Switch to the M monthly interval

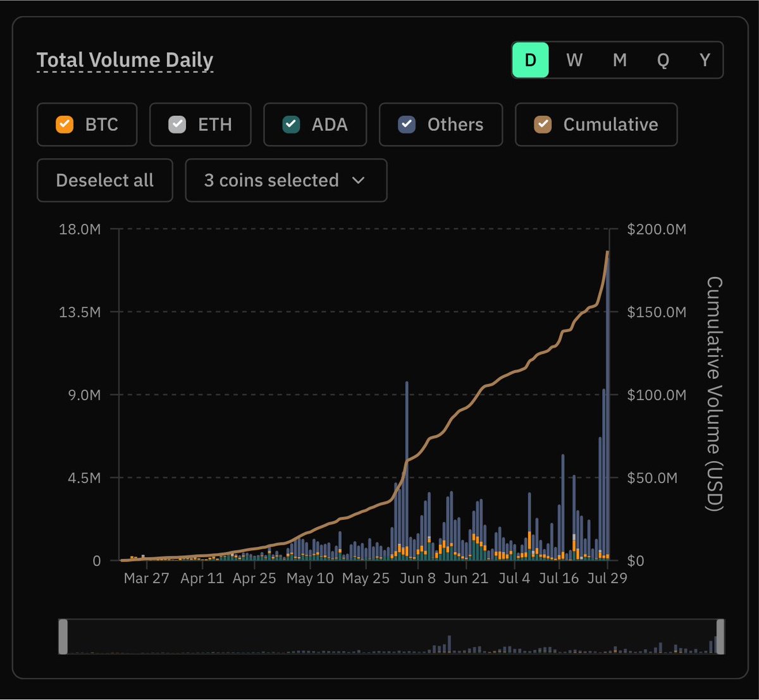(x=620, y=60)
